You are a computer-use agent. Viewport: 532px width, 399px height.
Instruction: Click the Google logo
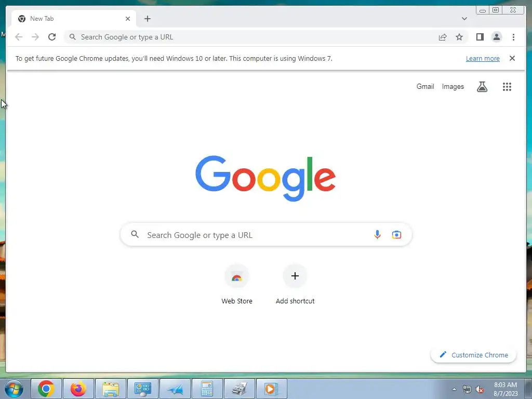(x=265, y=178)
